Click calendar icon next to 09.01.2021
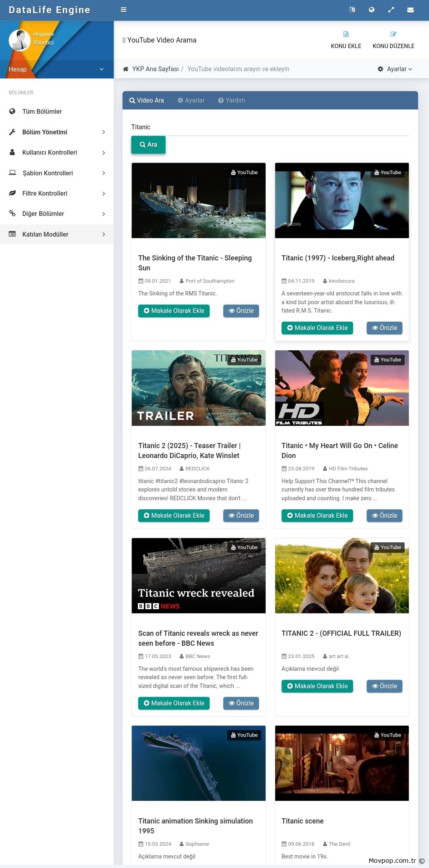The height and width of the screenshot is (868, 429). [141, 281]
